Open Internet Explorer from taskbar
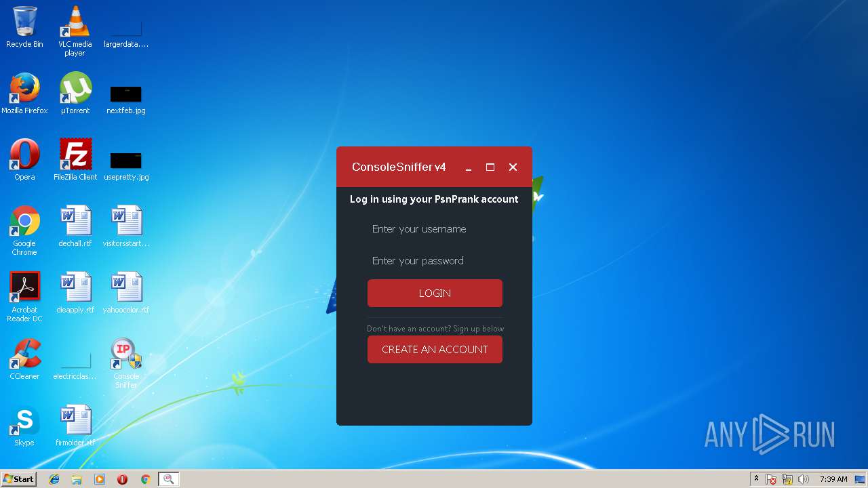868x488 pixels. (x=54, y=479)
